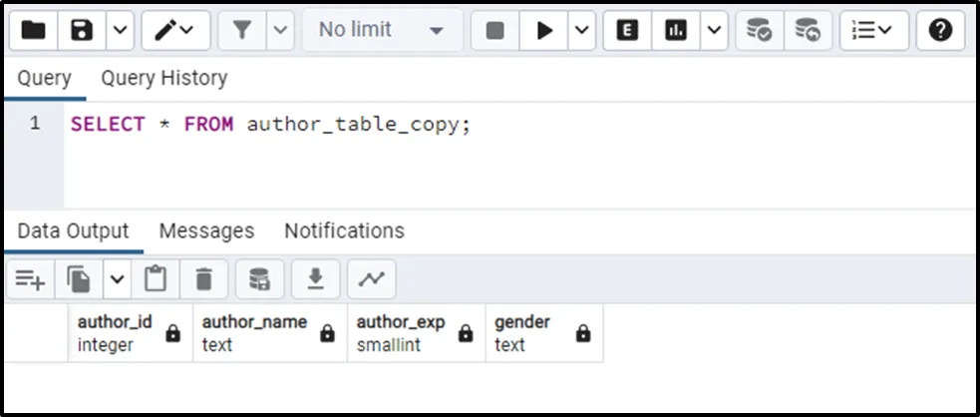Switch to the Query History tab
The width and height of the screenshot is (980, 417).
coord(163,78)
